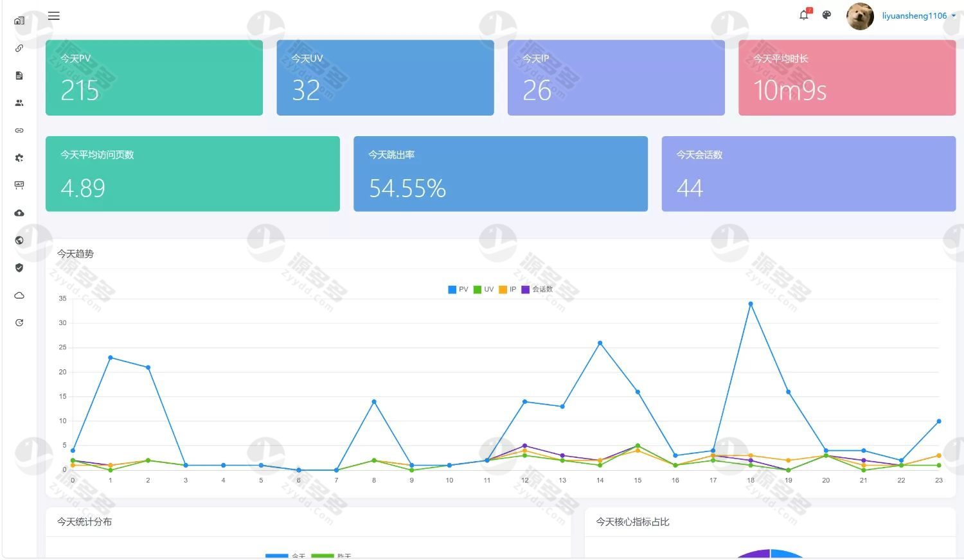Select the 今天PV statistic card
The width and height of the screenshot is (964, 560).
[x=154, y=78]
